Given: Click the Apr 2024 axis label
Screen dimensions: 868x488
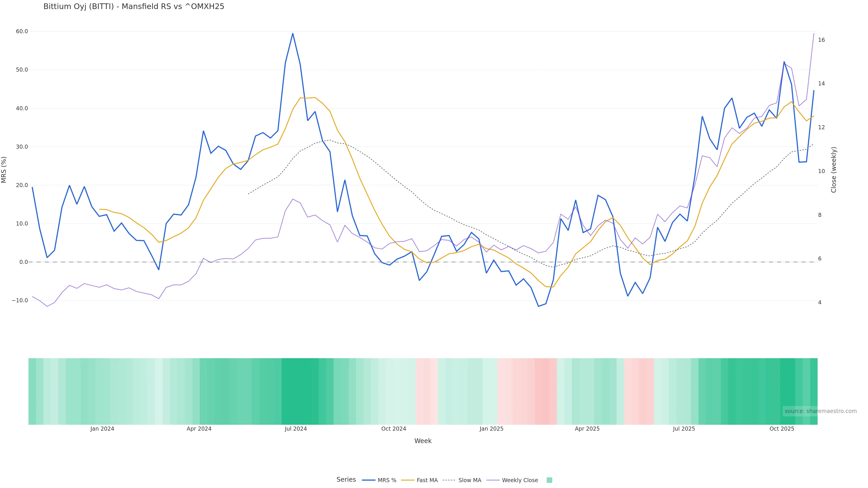Looking at the screenshot, I should [x=199, y=429].
